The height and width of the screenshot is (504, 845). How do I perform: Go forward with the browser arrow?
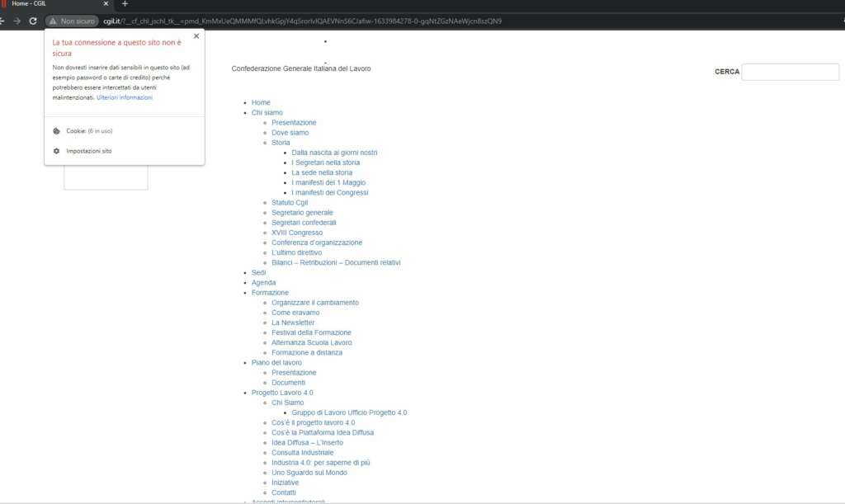pyautogui.click(x=17, y=21)
